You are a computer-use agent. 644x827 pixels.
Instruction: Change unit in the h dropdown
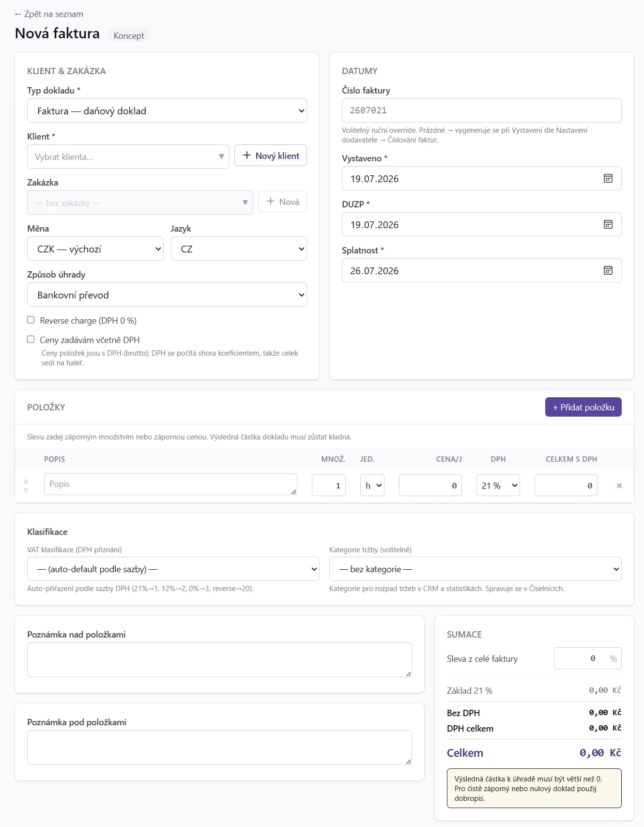click(x=372, y=485)
